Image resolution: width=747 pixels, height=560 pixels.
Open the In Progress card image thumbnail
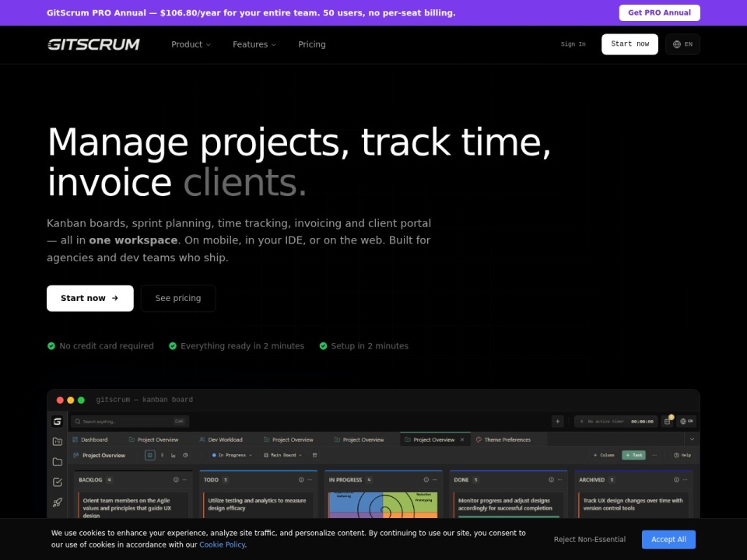coord(383,506)
